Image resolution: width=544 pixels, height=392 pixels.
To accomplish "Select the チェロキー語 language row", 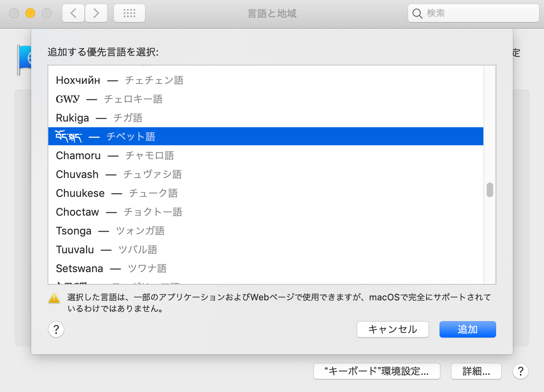I will (x=109, y=99).
